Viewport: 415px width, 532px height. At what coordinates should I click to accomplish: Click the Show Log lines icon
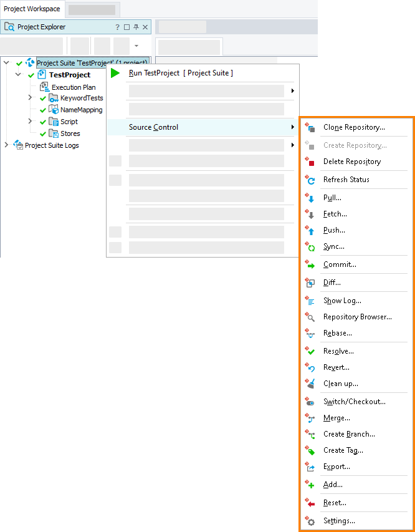tap(310, 301)
